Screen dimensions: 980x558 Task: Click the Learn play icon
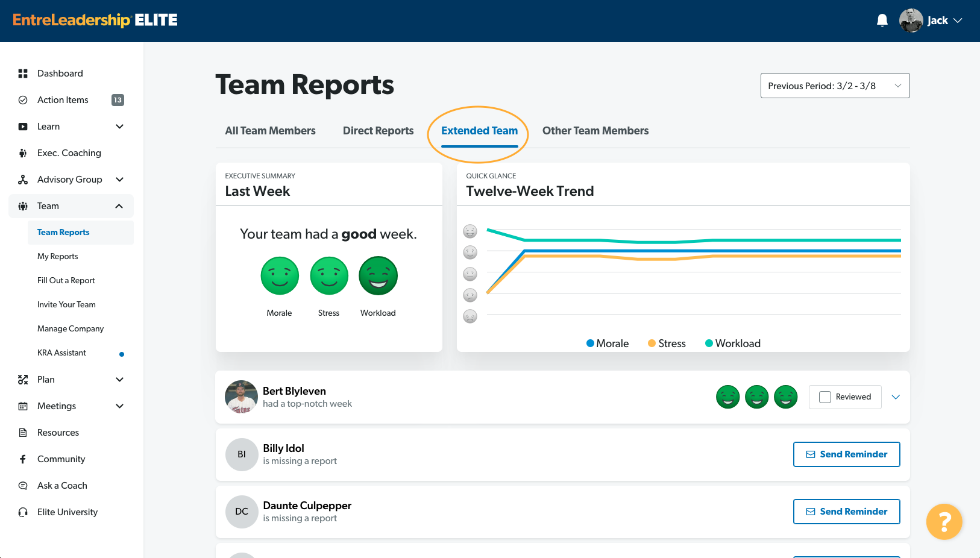point(23,127)
